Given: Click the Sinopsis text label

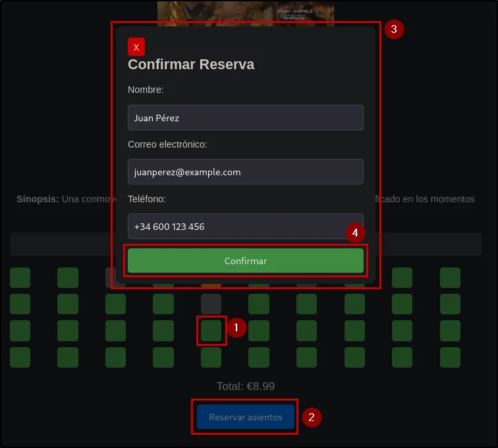Looking at the screenshot, I should (38, 199).
